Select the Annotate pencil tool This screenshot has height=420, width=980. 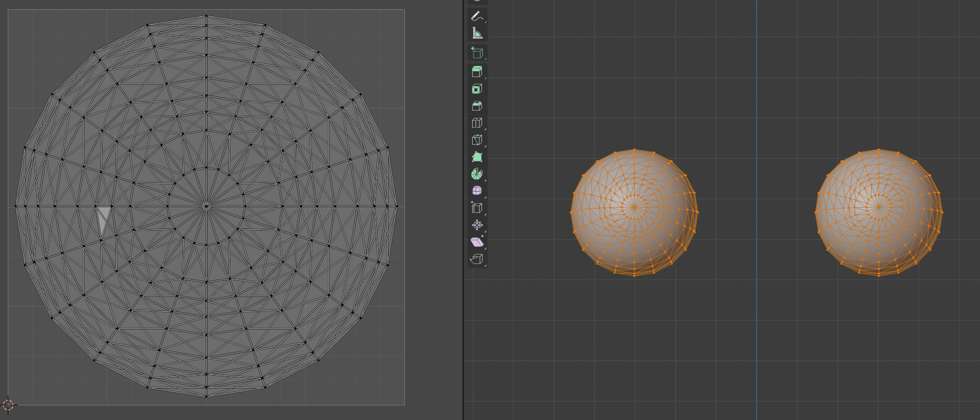pyautogui.click(x=477, y=16)
